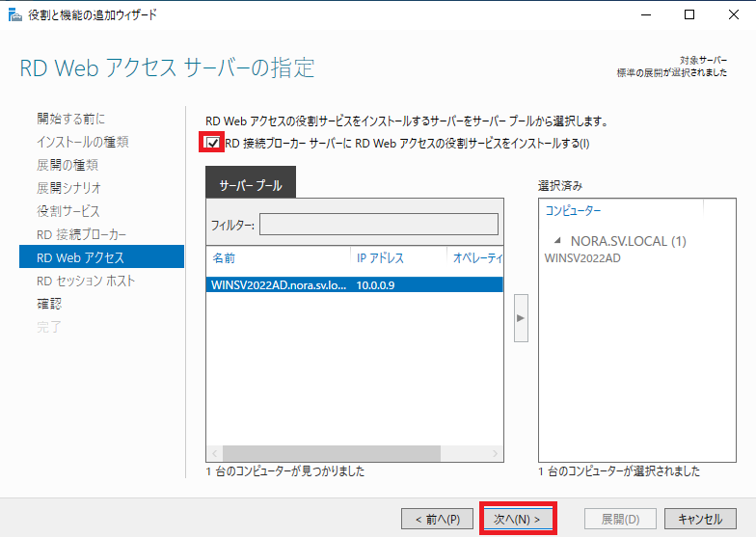Click the コンピューター column header
756x537 pixels.
click(573, 210)
